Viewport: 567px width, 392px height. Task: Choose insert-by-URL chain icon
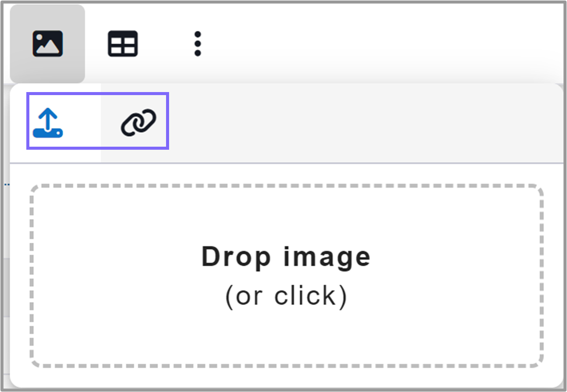tap(138, 122)
